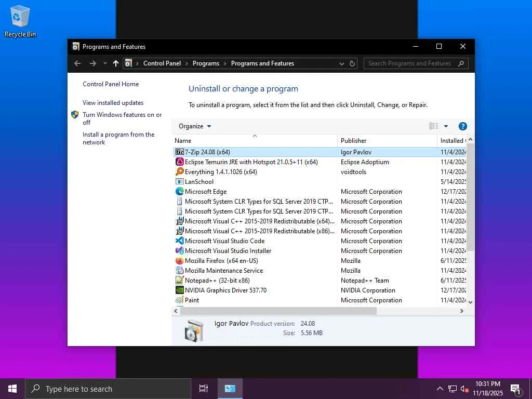This screenshot has width=532, height=399.
Task: Click the Visual C++ x86 Redistributable icon
Action: point(179,231)
